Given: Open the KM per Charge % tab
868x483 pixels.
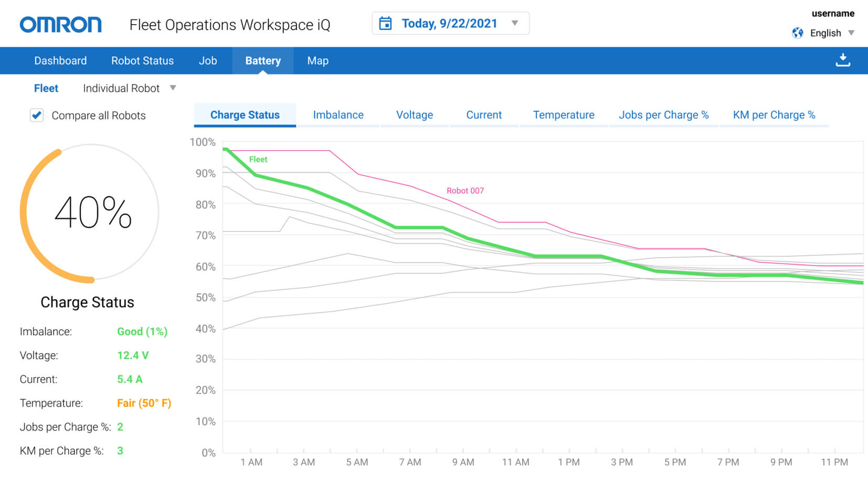Looking at the screenshot, I should (x=774, y=115).
